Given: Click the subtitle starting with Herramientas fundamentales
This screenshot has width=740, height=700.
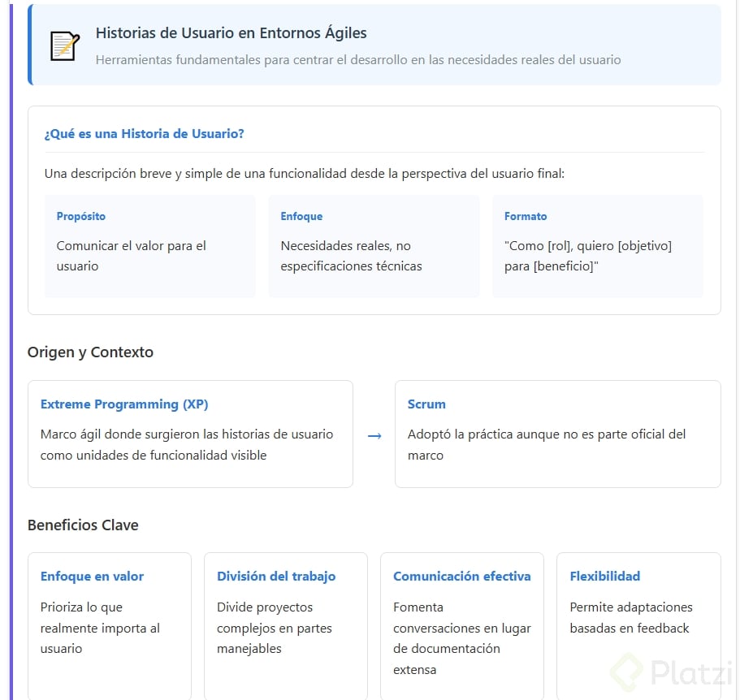Looking at the screenshot, I should click(x=357, y=59).
